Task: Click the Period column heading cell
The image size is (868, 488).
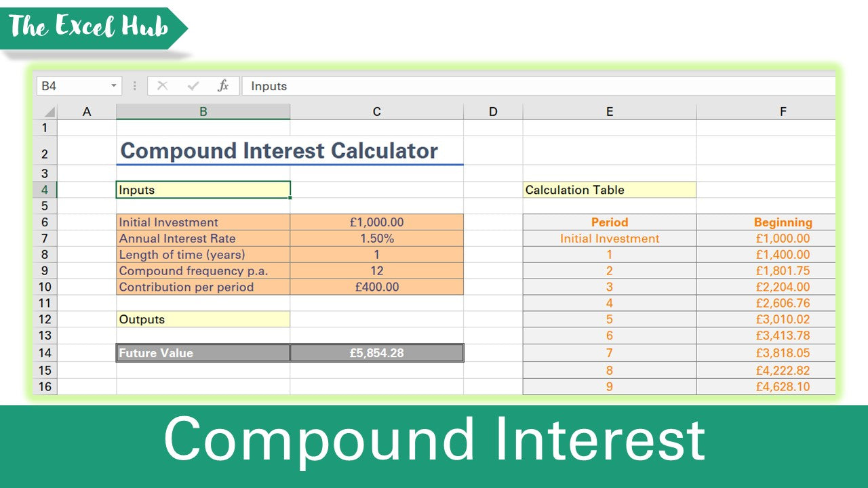Action: 609,222
